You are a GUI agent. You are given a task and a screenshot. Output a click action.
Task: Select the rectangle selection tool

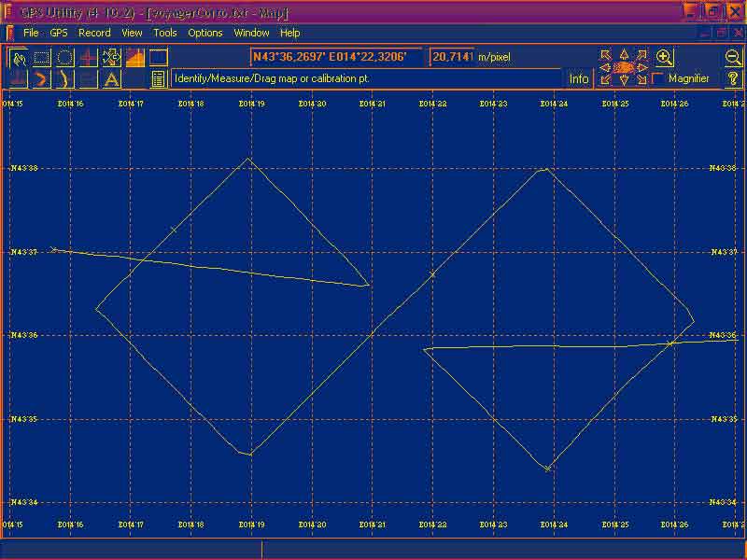pyautogui.click(x=41, y=58)
